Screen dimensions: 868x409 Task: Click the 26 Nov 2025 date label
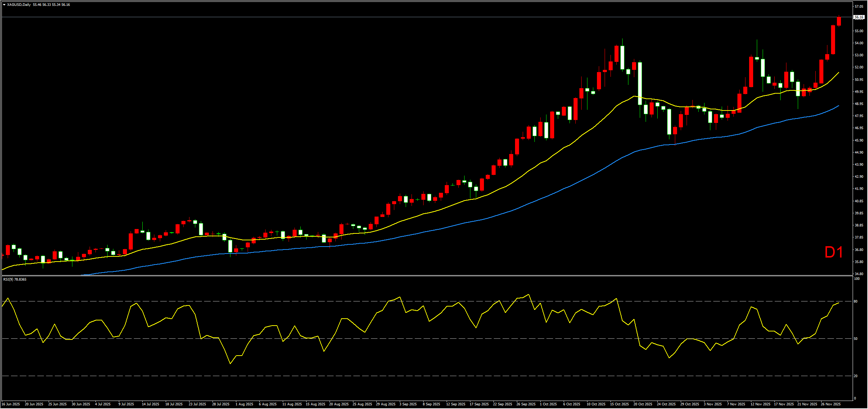(x=830, y=404)
